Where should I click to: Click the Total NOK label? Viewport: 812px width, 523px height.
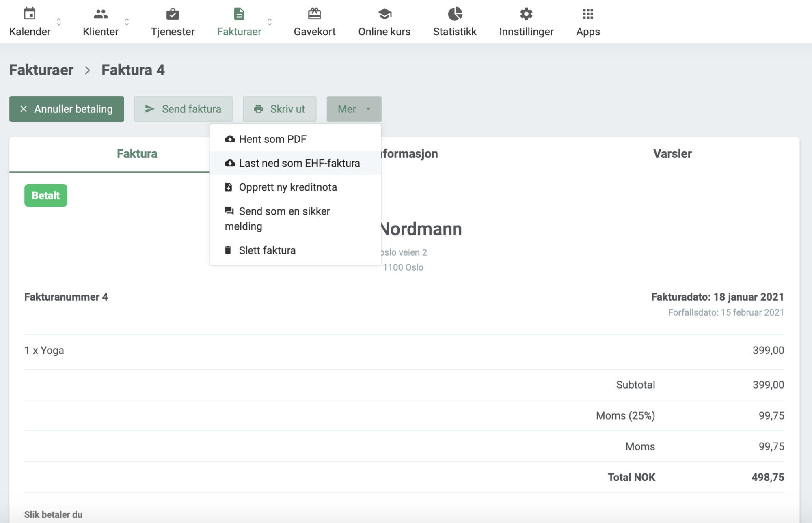(x=631, y=477)
